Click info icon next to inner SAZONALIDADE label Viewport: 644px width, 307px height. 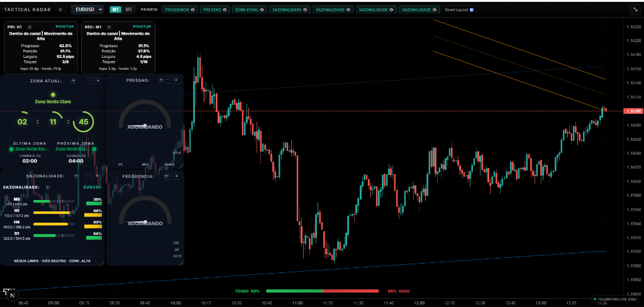click(48, 187)
